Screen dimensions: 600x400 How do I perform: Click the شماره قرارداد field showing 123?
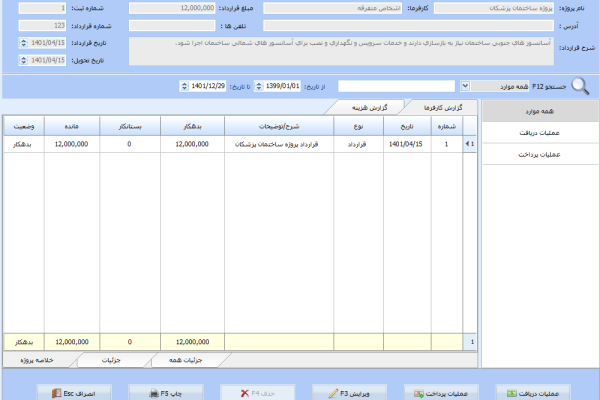tap(42, 26)
